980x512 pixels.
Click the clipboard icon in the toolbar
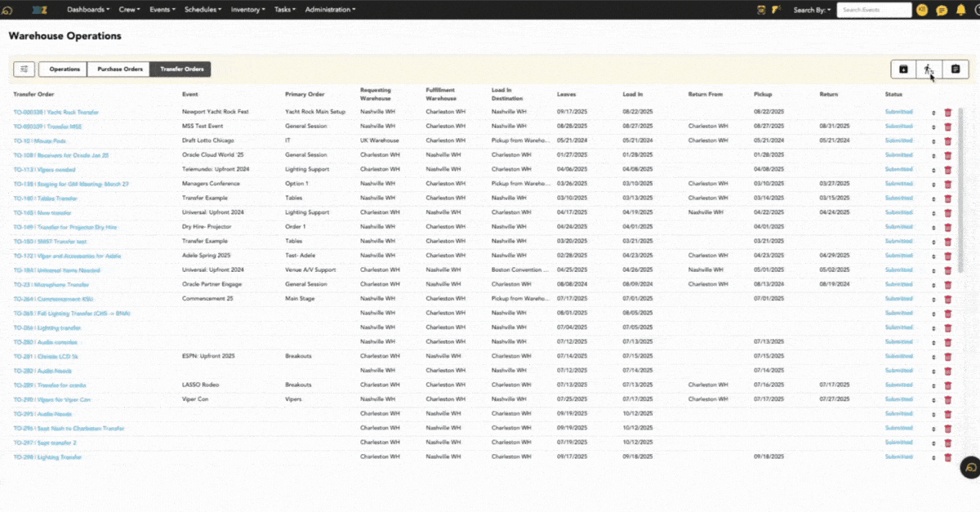[x=955, y=69]
